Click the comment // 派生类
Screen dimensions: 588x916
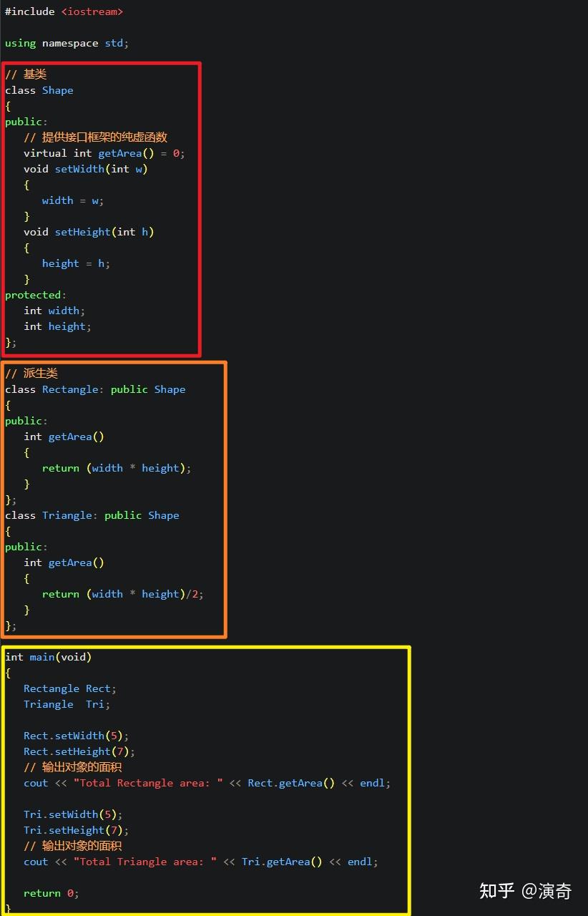click(30, 373)
